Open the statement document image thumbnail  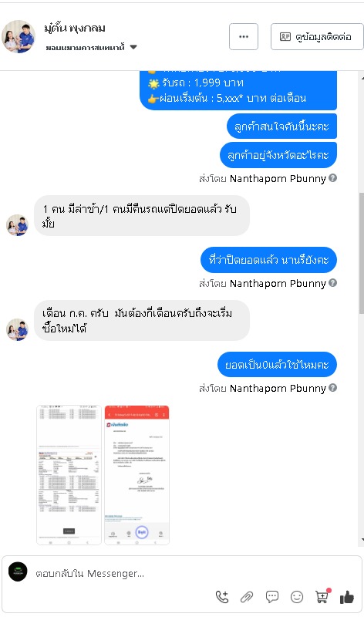(69, 475)
